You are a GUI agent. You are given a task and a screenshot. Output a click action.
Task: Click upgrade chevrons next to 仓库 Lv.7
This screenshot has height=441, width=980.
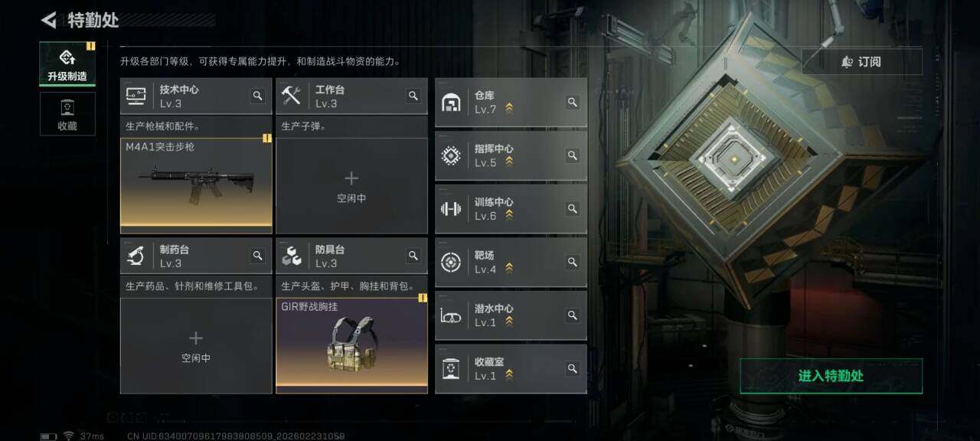(x=509, y=109)
